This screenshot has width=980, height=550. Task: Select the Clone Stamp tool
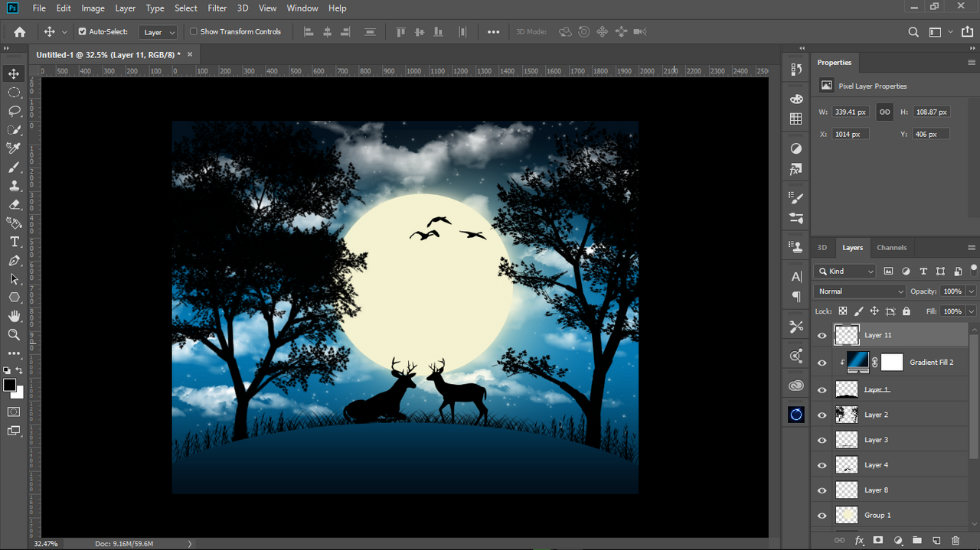click(x=14, y=185)
